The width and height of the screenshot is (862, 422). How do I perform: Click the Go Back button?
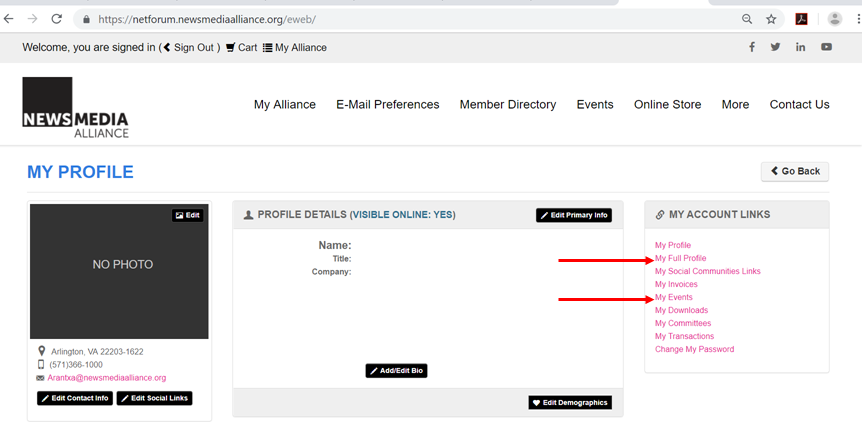795,171
